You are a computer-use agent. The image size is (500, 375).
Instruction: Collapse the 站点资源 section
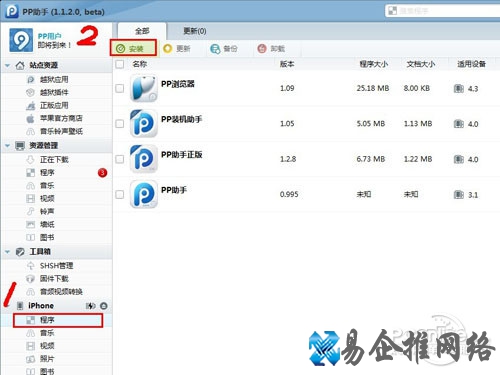pos(7,66)
